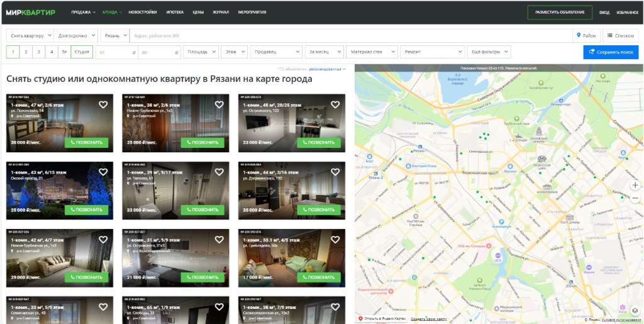Expand the Материал стен filter
Screen dimensions: 644x324
[x=372, y=52]
